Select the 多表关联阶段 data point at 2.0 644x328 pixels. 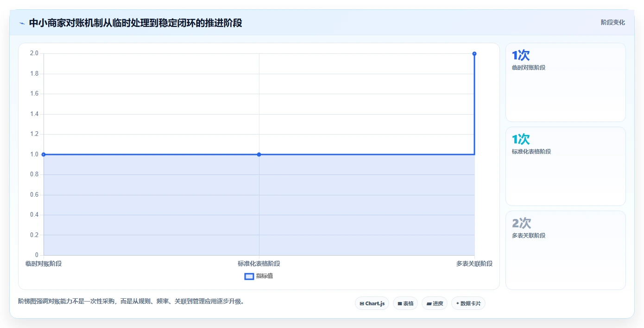tap(474, 54)
